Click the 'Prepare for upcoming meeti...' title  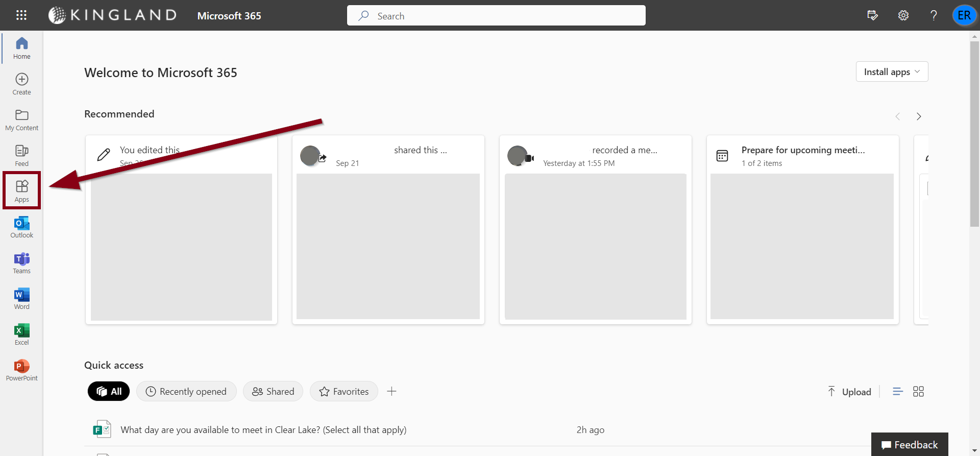pyautogui.click(x=803, y=150)
